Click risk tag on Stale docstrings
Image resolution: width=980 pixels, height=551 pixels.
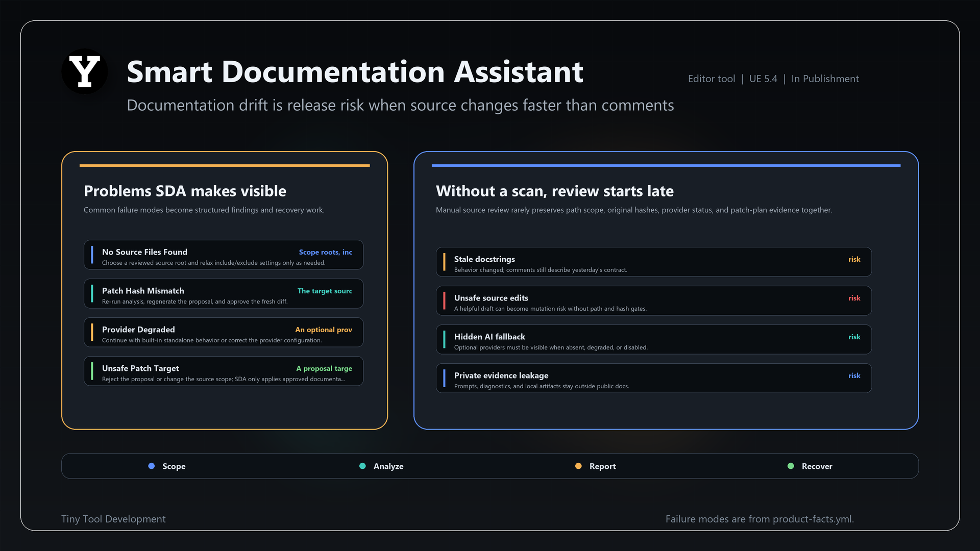click(x=854, y=259)
